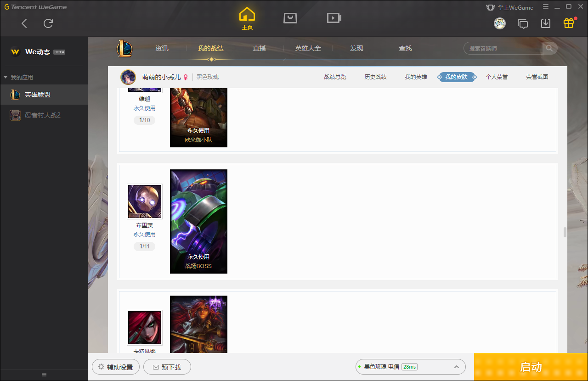Open the user avatar in the top bar

(500, 23)
